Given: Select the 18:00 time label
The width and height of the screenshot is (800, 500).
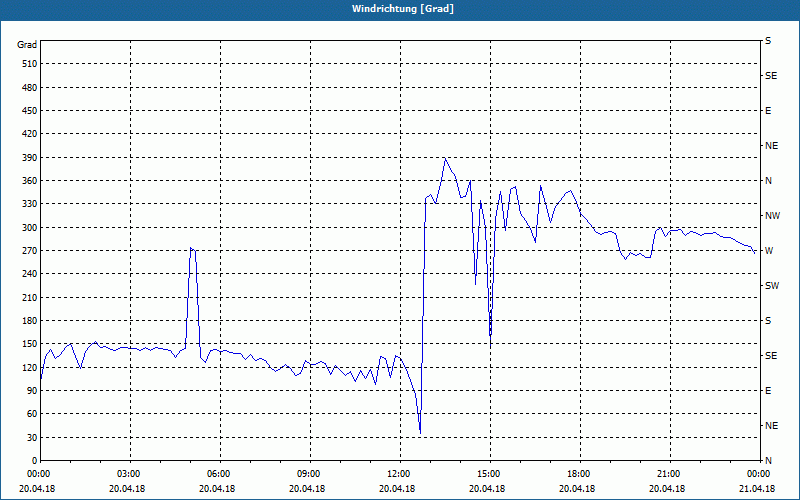Looking at the screenshot, I should [578, 474].
